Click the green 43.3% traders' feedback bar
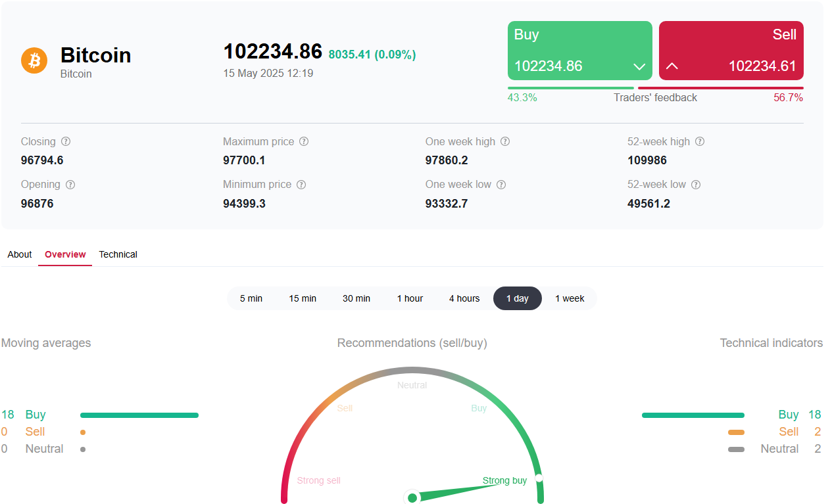The height and width of the screenshot is (504, 832). point(571,88)
